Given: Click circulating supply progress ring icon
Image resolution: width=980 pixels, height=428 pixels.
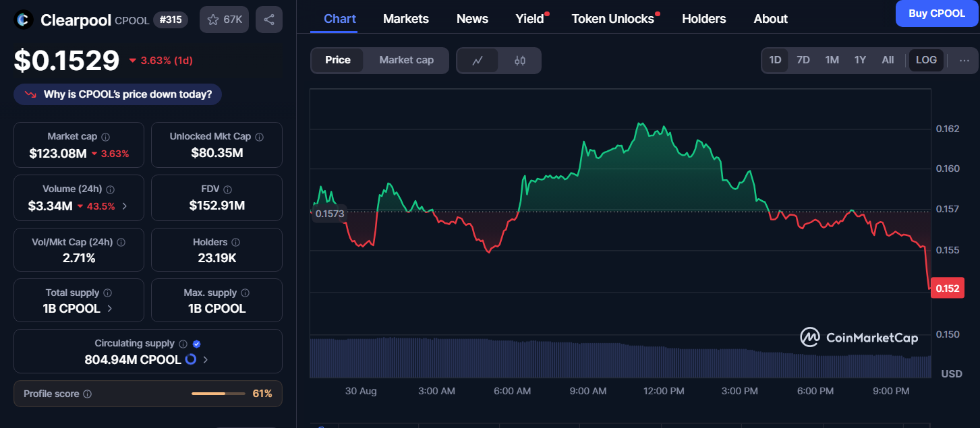Looking at the screenshot, I should coord(191,359).
